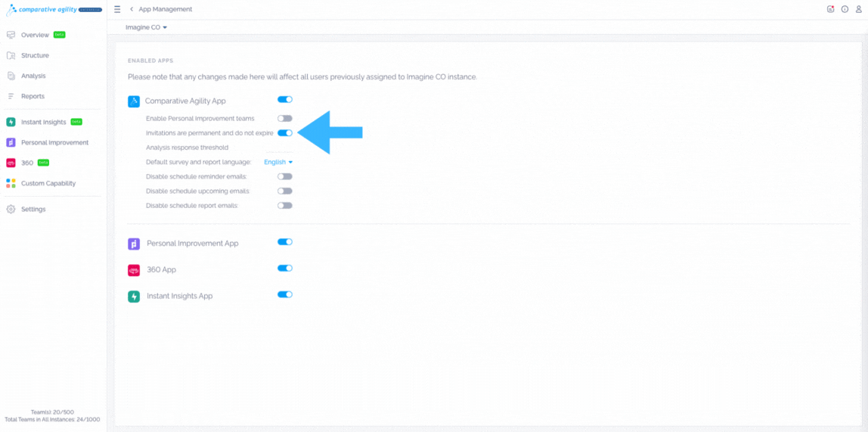
Task: Disable the Comparative Agility App toggle
Action: coord(284,100)
